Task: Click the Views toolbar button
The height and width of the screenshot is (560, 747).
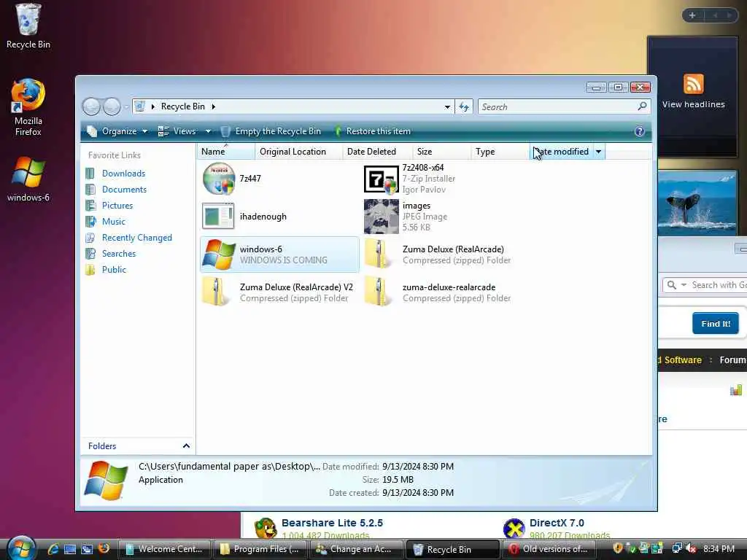Action: point(177,131)
